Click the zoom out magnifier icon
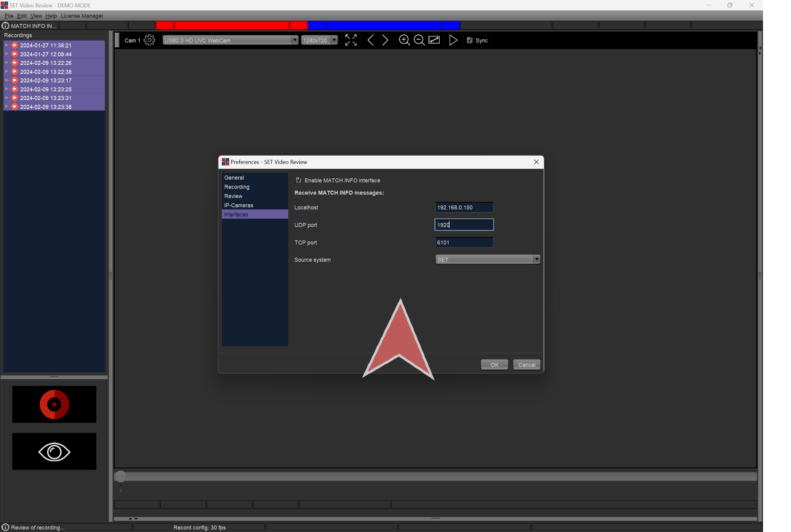Image resolution: width=791 pixels, height=532 pixels. [x=419, y=40]
